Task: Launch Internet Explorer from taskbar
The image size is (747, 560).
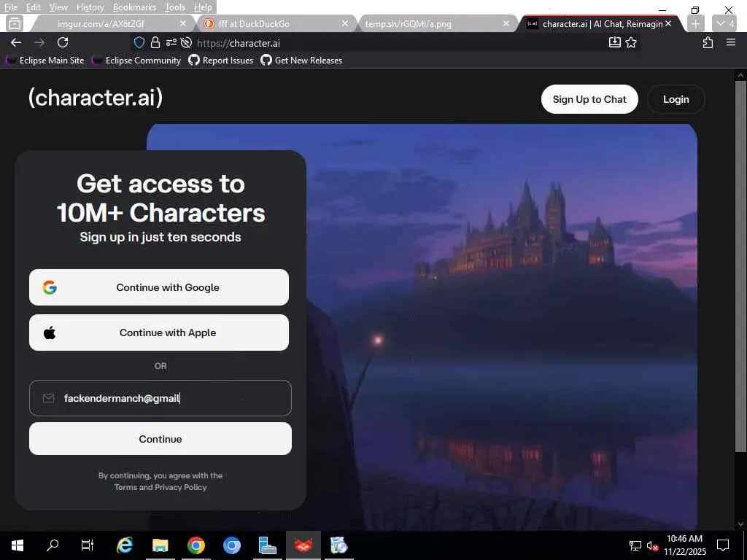Action: (124, 545)
